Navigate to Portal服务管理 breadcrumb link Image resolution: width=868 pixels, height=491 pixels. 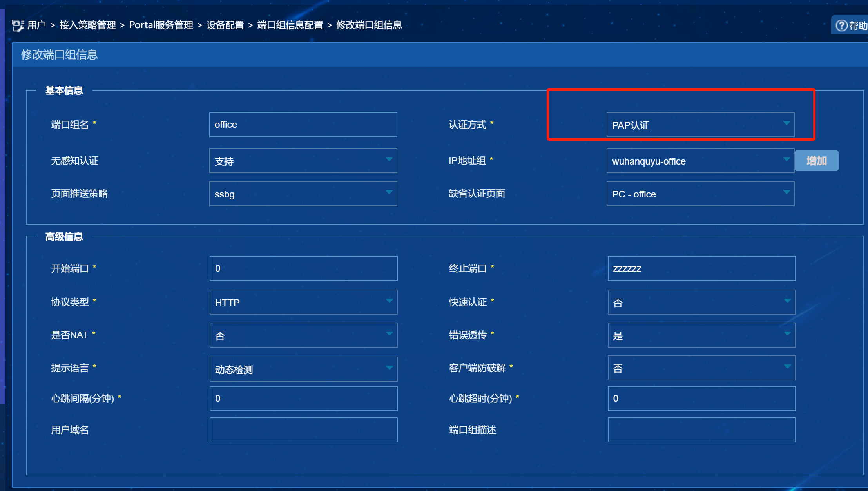click(161, 25)
